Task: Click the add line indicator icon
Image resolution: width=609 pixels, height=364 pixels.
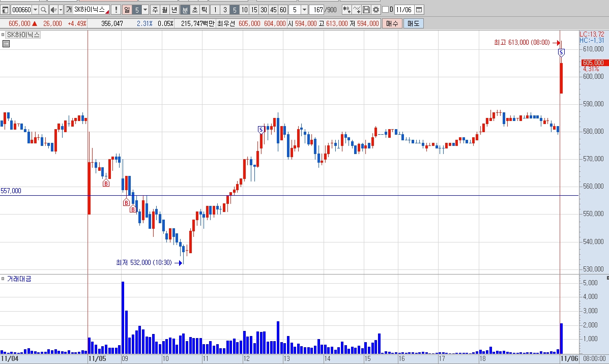Action: (x=357, y=10)
